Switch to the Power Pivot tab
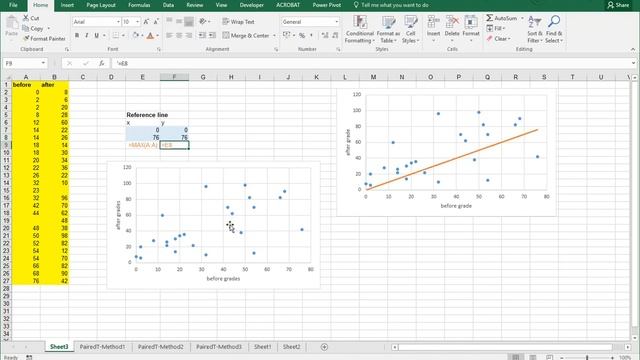Viewport: 640px width, 360px height. pos(327,5)
